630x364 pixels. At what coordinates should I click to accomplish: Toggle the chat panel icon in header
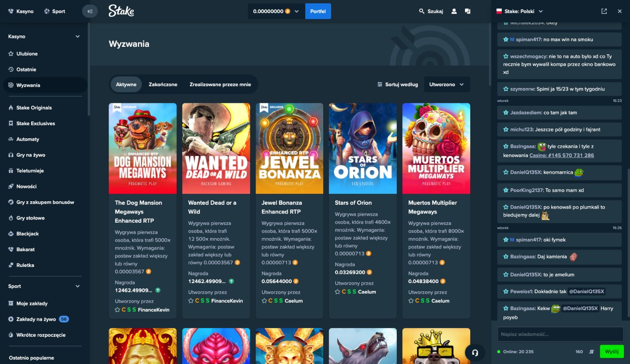click(x=468, y=11)
